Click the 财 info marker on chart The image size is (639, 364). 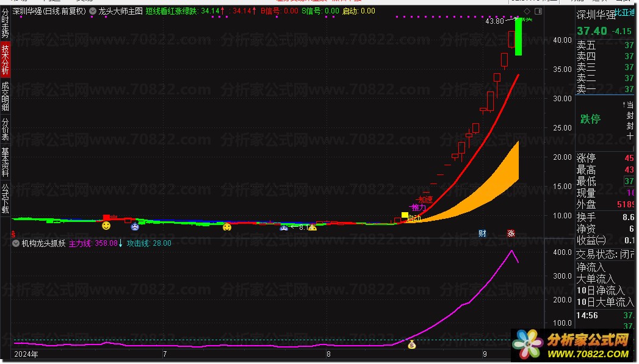(x=482, y=234)
